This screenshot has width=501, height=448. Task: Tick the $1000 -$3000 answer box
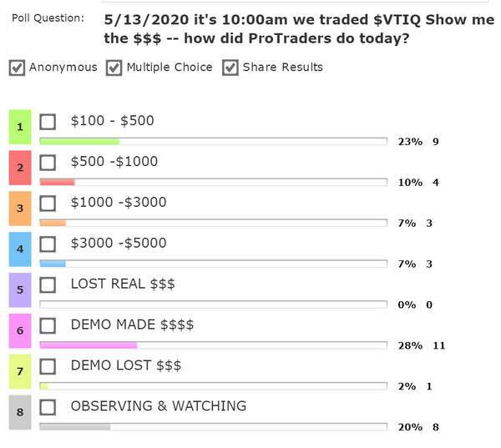point(48,203)
